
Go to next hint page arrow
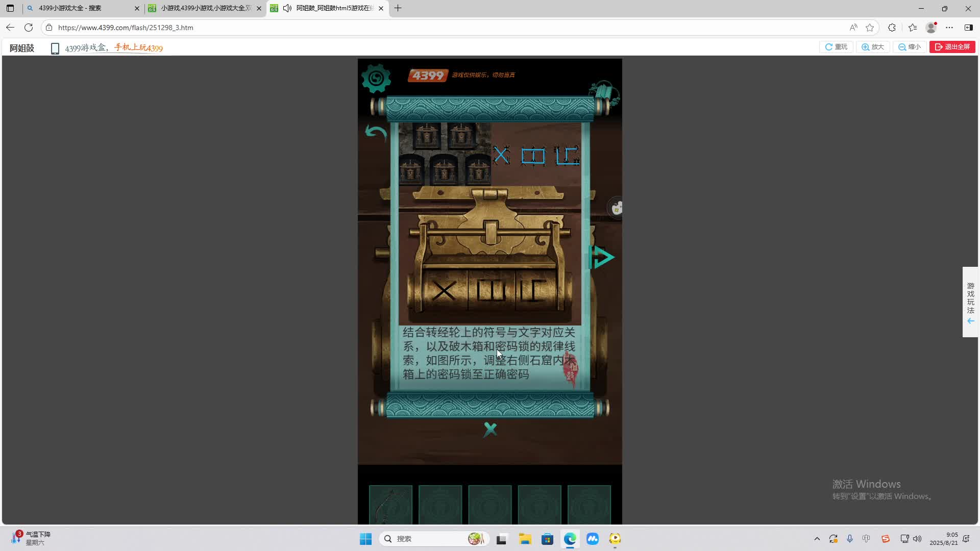(602, 257)
